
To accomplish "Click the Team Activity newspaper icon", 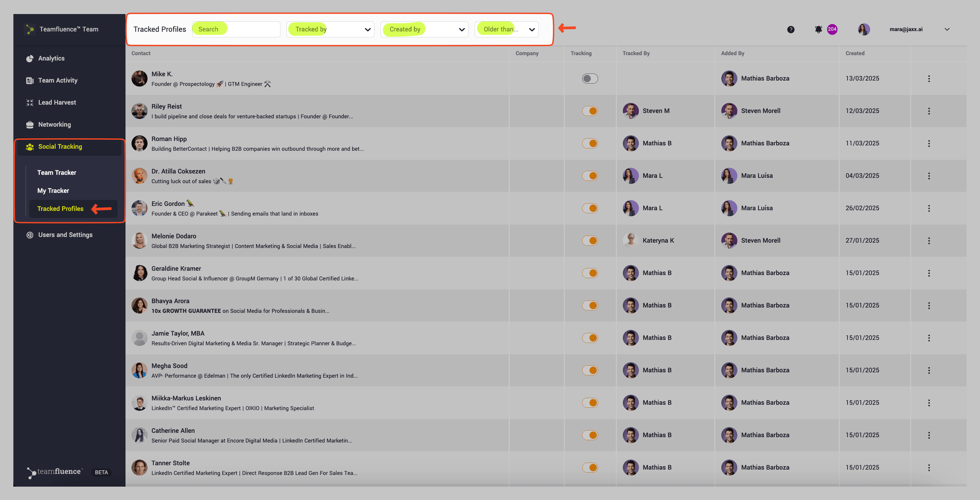I will coord(30,80).
